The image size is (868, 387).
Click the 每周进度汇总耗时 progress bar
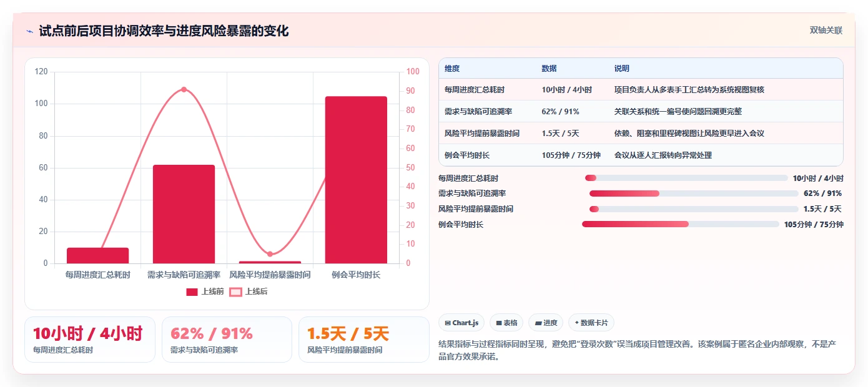686,178
